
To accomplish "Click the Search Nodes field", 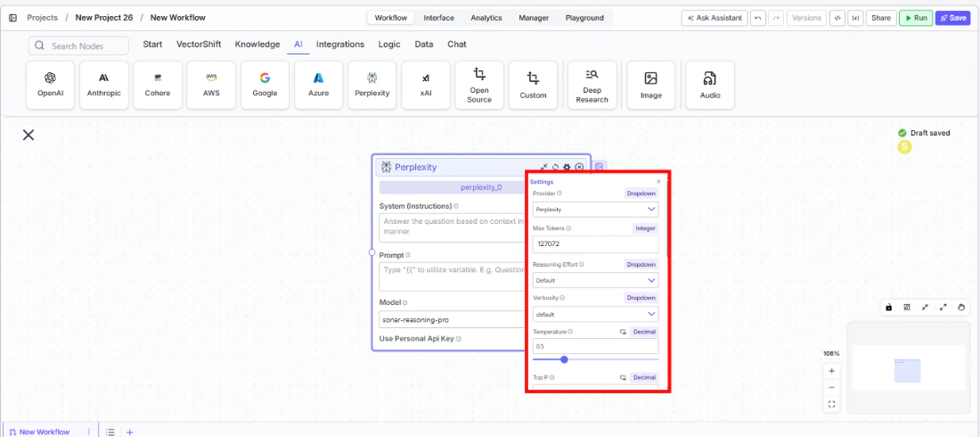I will 78,45.
